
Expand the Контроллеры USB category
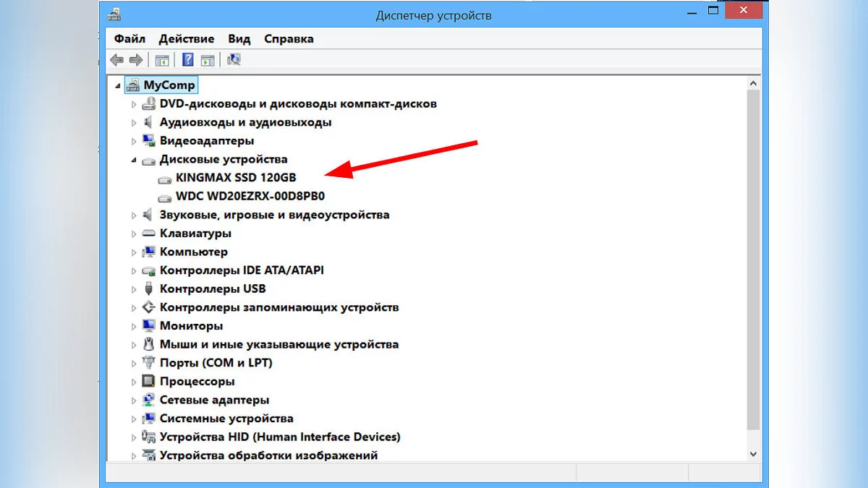[x=134, y=289]
